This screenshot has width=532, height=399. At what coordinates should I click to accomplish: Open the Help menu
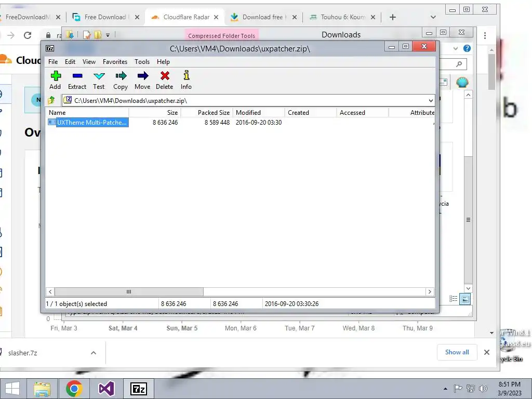point(163,62)
